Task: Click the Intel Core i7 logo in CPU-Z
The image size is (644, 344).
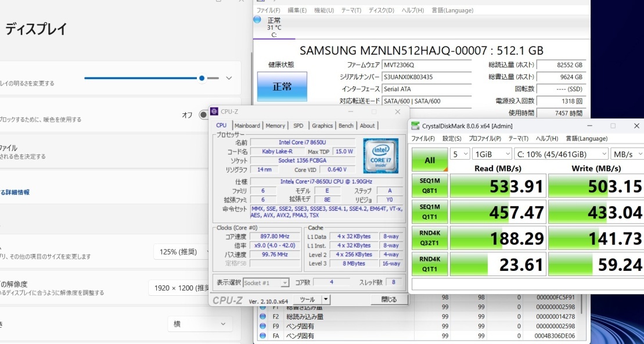Action: click(x=381, y=156)
